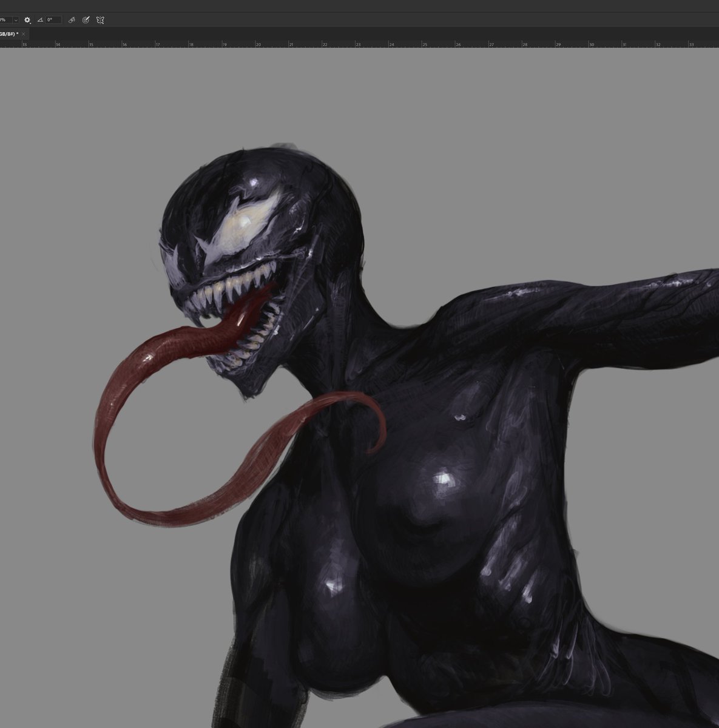The width and height of the screenshot is (719, 728).
Task: Open the smoothing percentage dropdown arrow
Action: (x=16, y=20)
